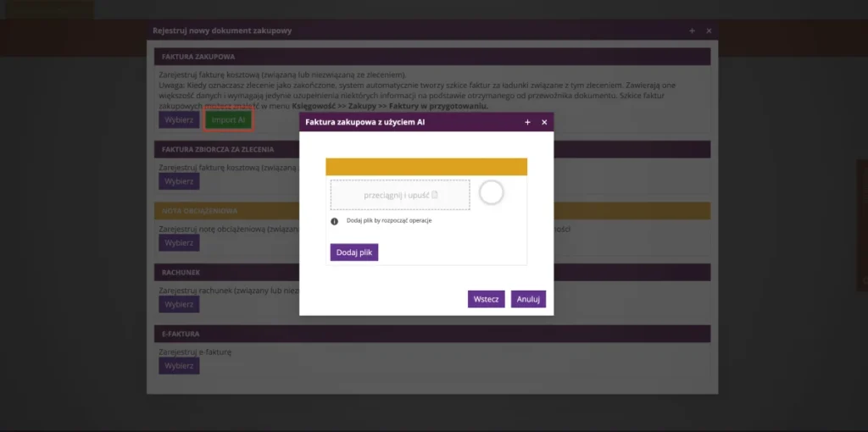Click the Dodaj plik button
Viewport: 868px width, 432px height.
click(x=354, y=252)
